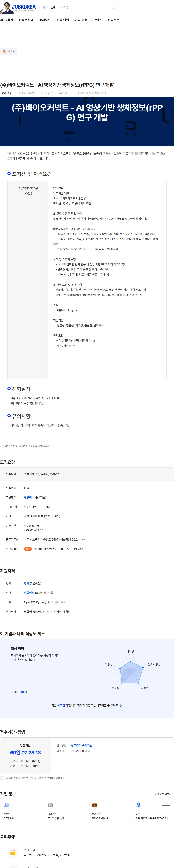The height and width of the screenshot is (868, 174).
Task: Click the 로그인 link in 적합도 section
Action: (x=61, y=705)
